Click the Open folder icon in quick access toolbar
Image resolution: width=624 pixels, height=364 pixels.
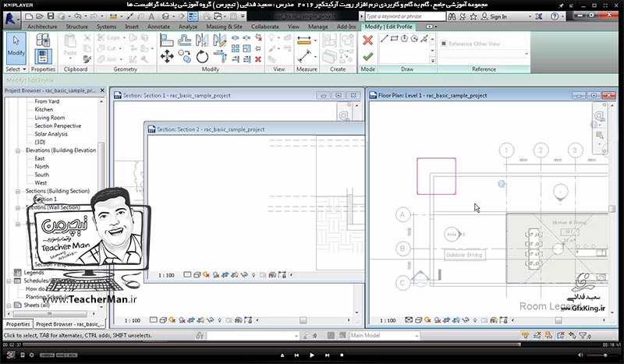40,16
